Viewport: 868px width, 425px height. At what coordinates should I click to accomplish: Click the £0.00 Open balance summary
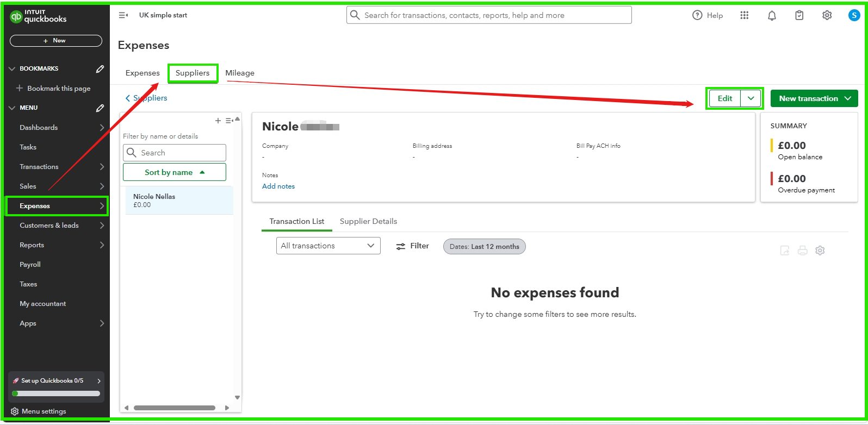click(799, 151)
